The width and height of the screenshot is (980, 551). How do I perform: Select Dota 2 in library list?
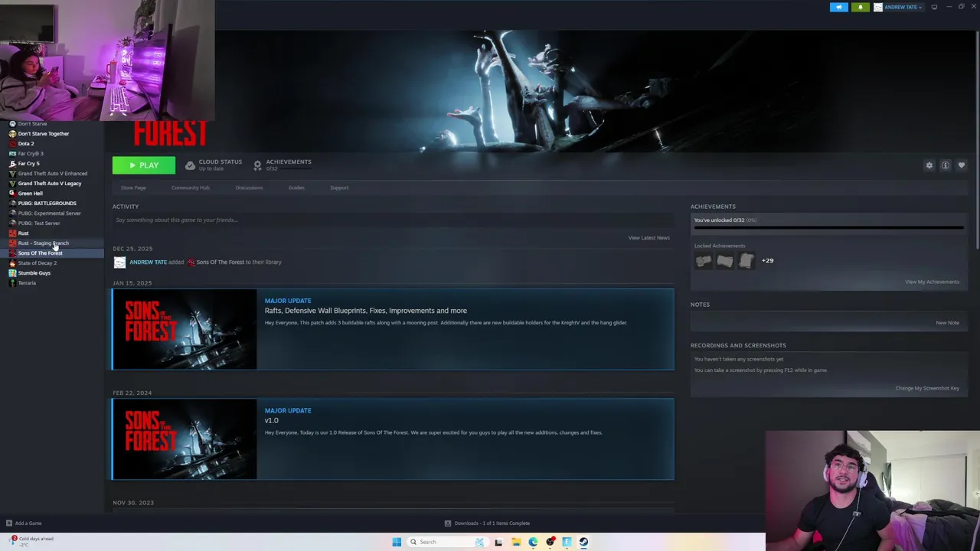(26, 144)
